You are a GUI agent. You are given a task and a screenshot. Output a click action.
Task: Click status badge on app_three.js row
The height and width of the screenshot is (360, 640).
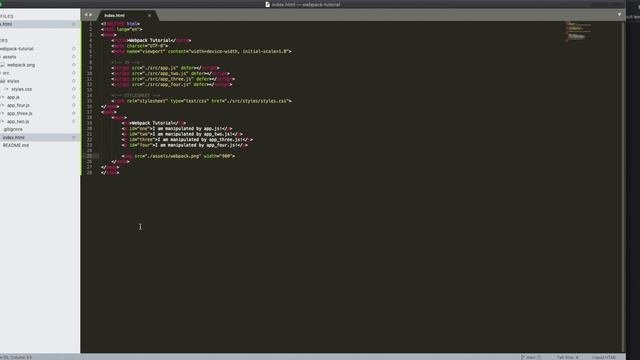click(73, 113)
